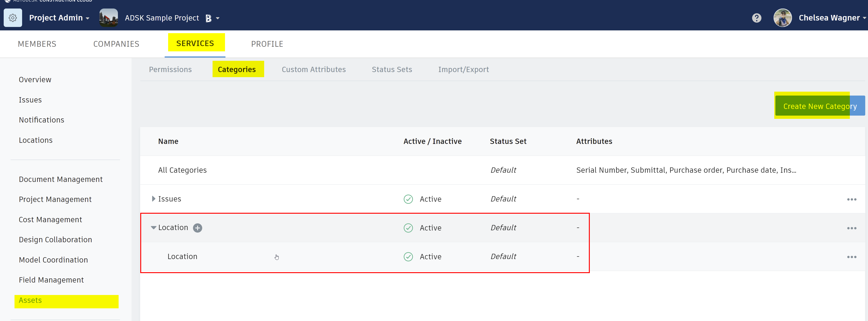Image resolution: width=868 pixels, height=321 pixels.
Task: Collapse the Location category row
Action: [153, 228]
